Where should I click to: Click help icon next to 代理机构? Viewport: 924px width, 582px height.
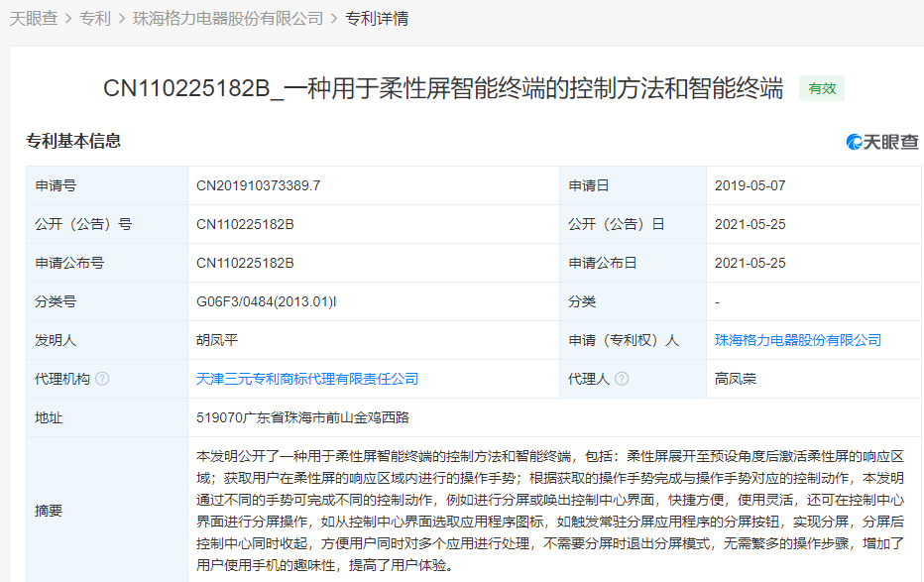click(x=103, y=379)
